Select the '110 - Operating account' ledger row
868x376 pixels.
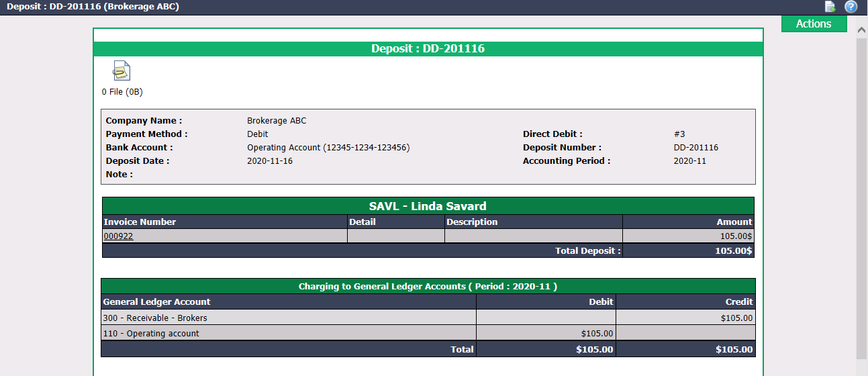coord(428,333)
